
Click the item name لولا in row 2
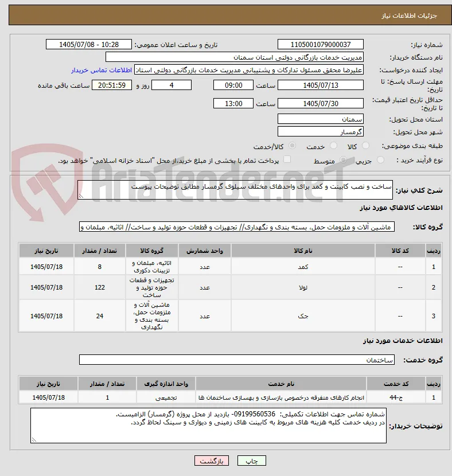tap(303, 287)
